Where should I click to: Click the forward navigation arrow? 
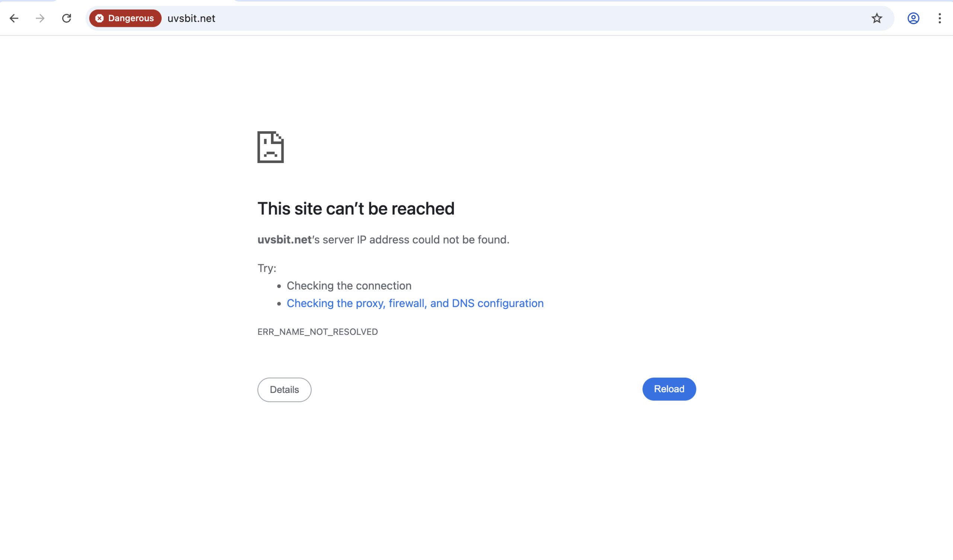(40, 18)
